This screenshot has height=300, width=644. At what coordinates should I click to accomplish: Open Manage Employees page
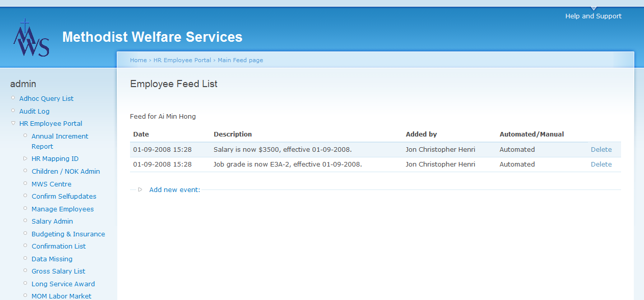[63, 209]
